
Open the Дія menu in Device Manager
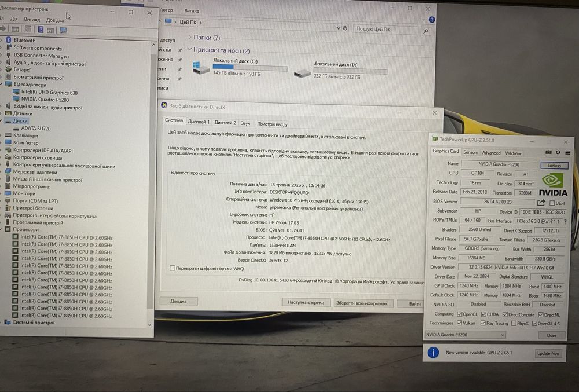pyautogui.click(x=14, y=19)
